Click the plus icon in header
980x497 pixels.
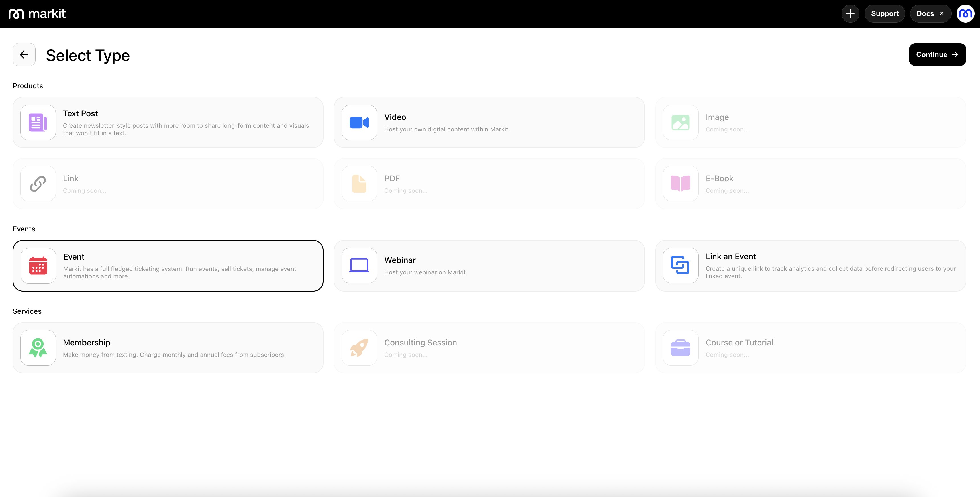click(850, 14)
